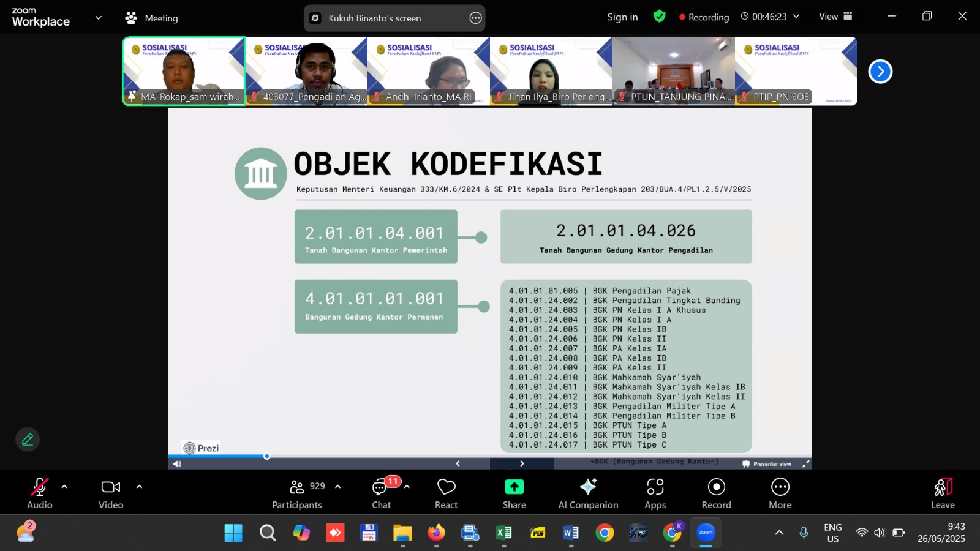Expand audio options arrow next to Audio

[x=64, y=487]
